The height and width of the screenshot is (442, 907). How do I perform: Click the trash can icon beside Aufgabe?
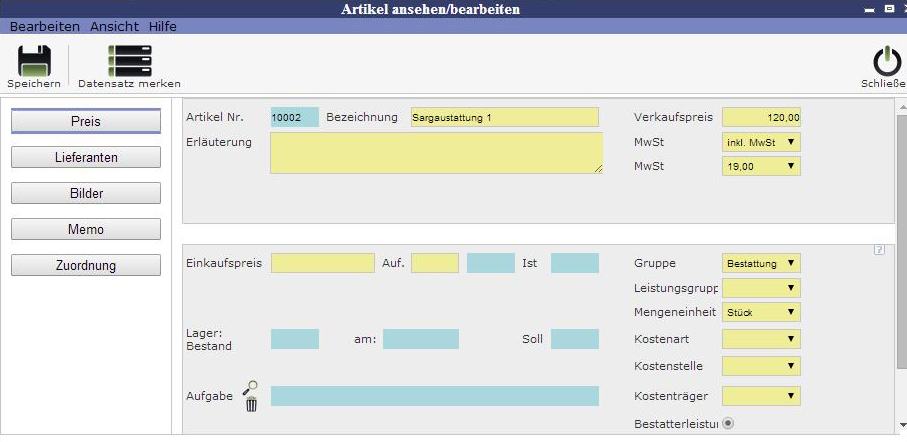pyautogui.click(x=251, y=404)
